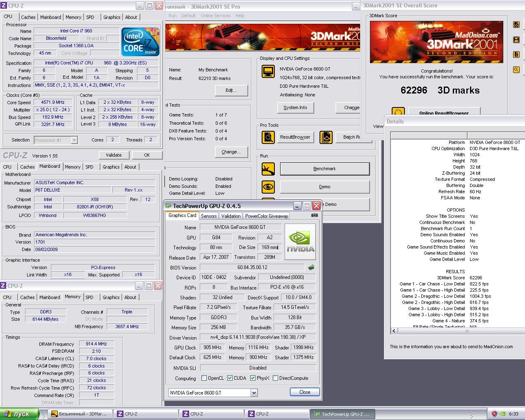Open the Validation tab in GPU-Z
Image resolution: width=525 pixels, height=420 pixels.
pos(231,216)
